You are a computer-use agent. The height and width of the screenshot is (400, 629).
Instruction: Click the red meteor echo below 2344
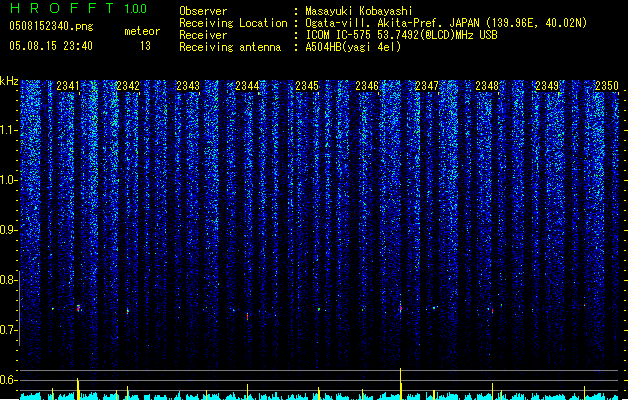(248, 317)
